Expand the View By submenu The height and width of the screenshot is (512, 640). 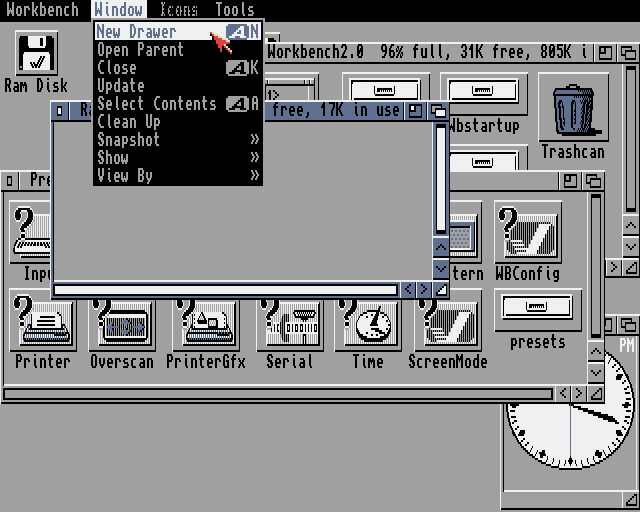pos(178,175)
